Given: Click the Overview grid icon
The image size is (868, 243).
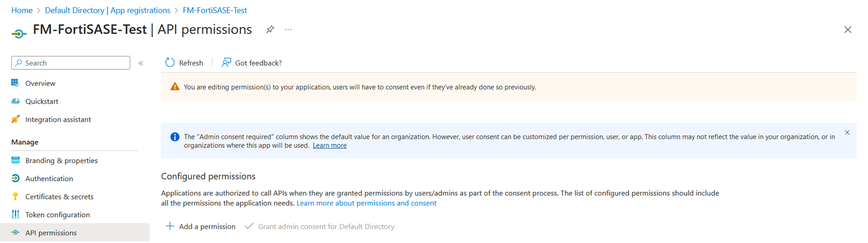Looking at the screenshot, I should (16, 83).
